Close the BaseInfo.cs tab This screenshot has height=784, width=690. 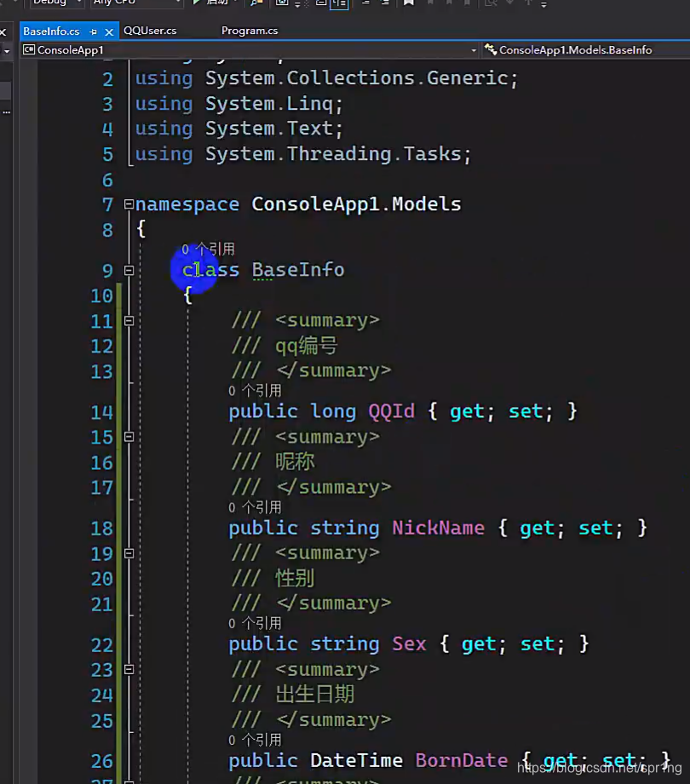point(109,32)
